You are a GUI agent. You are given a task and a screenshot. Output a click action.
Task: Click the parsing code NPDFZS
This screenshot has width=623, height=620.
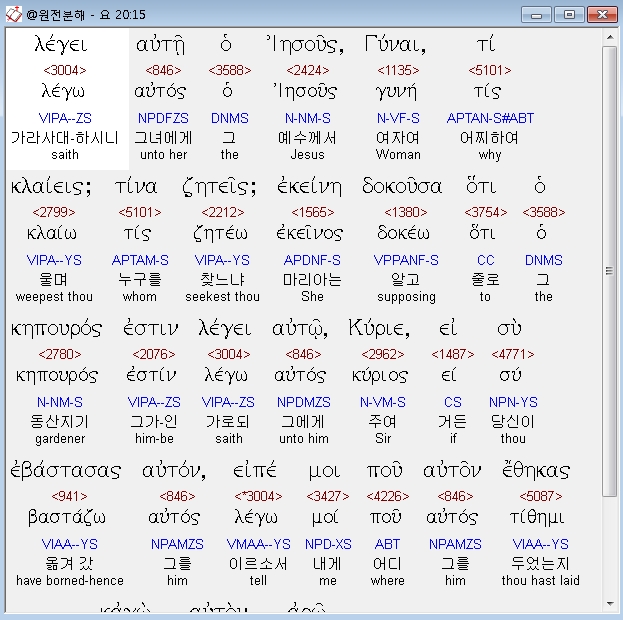click(x=163, y=118)
